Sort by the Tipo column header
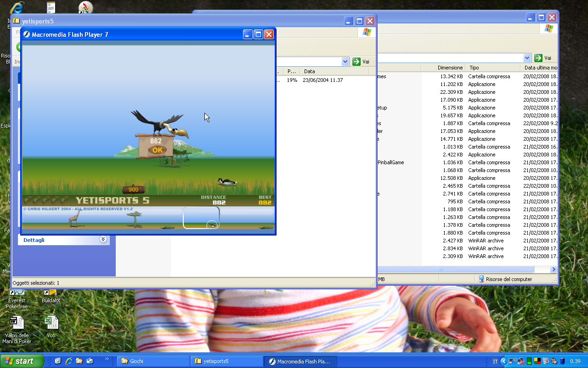 tap(493, 68)
